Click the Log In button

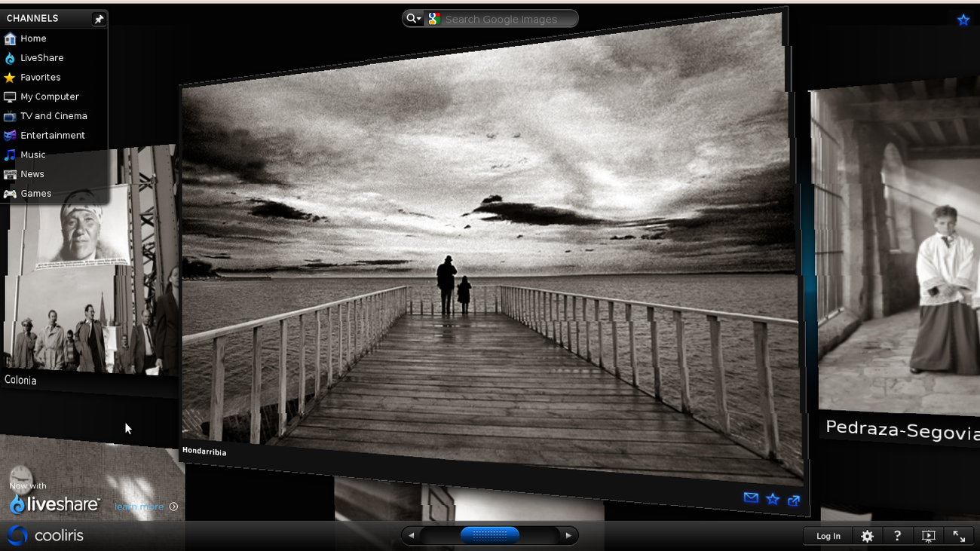[828, 536]
